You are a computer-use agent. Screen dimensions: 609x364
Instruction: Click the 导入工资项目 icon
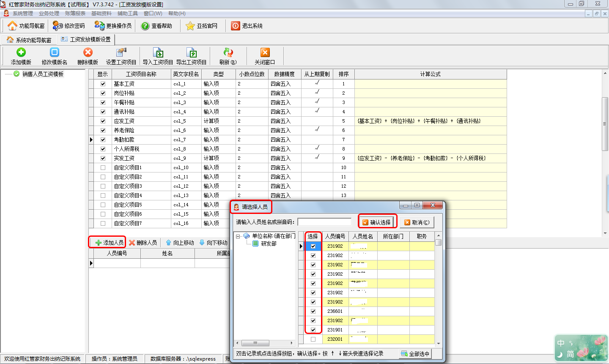pos(158,53)
